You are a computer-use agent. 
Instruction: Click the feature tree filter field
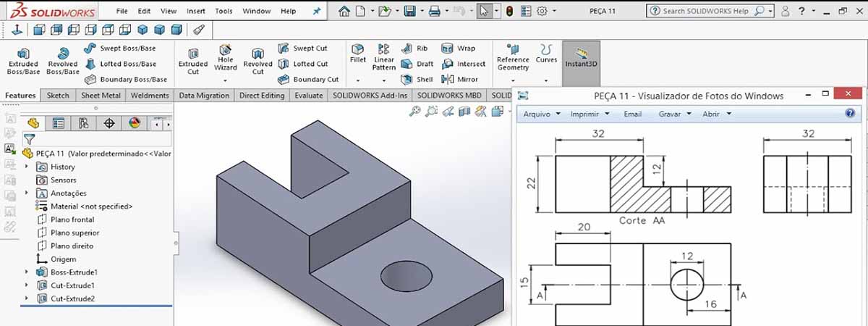103,138
